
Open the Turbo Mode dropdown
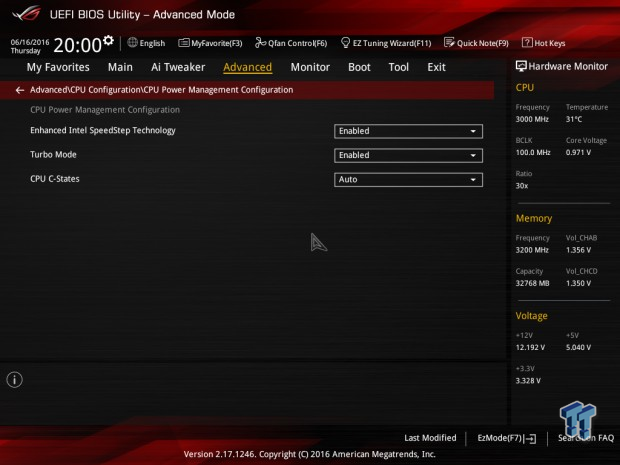tap(408, 155)
